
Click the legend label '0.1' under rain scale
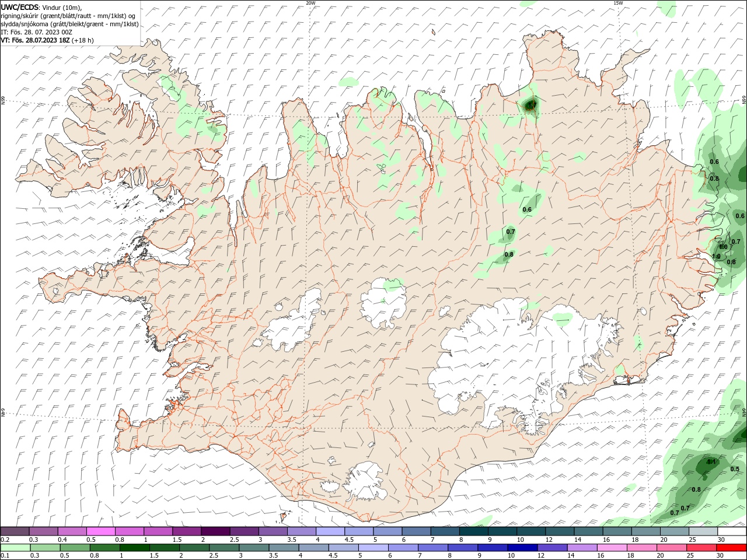(x=5, y=556)
